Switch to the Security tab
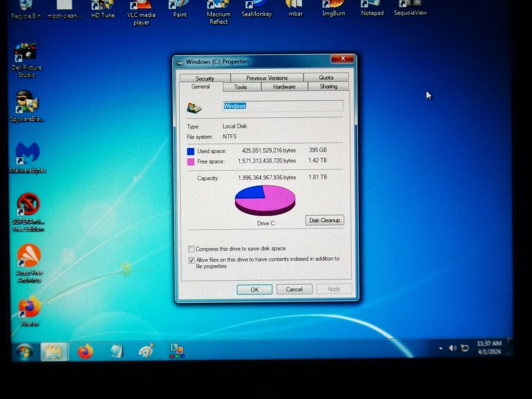This screenshot has width=532, height=399. [x=205, y=78]
